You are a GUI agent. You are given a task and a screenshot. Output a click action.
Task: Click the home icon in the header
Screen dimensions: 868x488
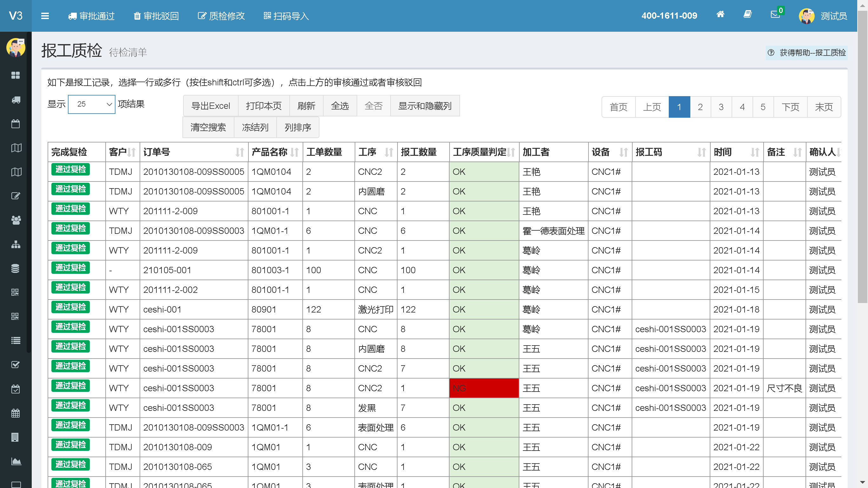click(720, 14)
